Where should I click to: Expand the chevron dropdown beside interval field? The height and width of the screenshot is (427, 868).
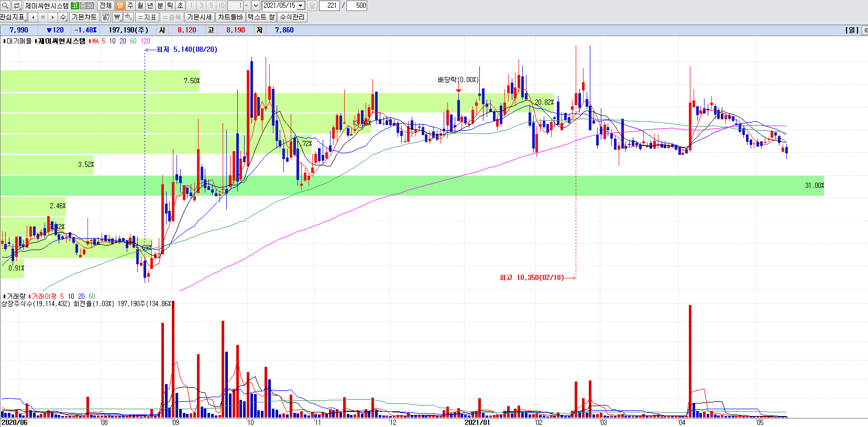click(256, 5)
